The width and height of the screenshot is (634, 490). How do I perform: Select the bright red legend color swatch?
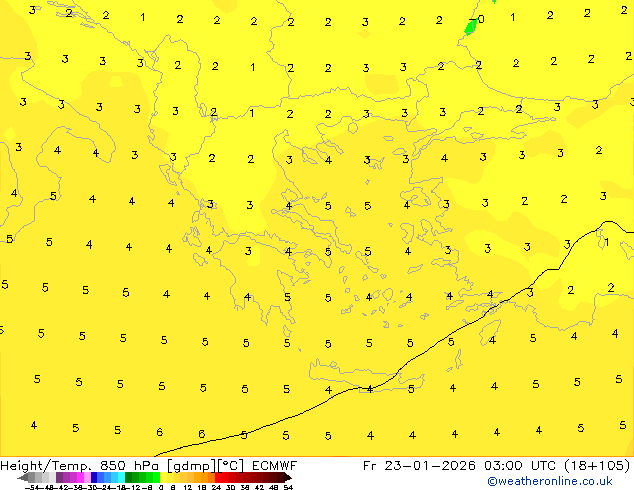tap(219, 477)
